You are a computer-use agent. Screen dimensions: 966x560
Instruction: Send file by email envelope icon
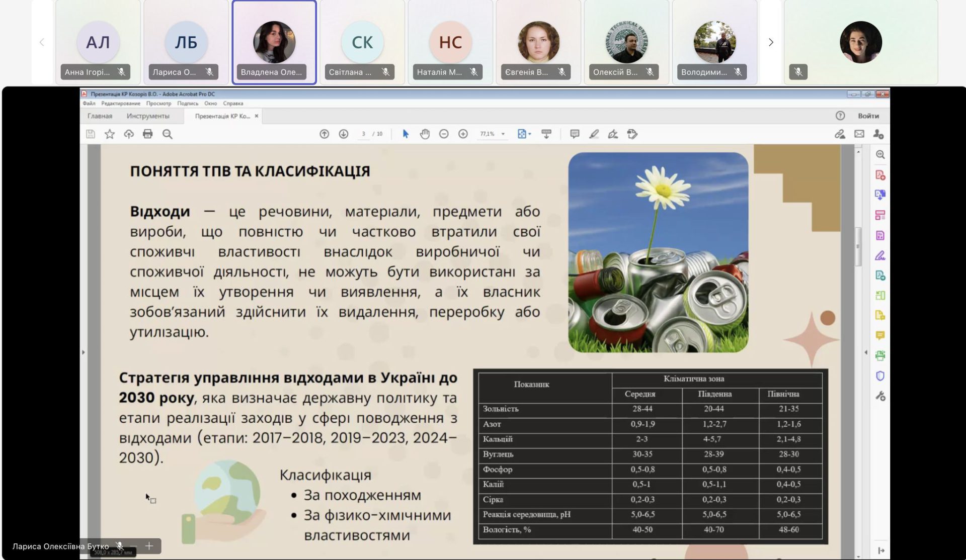coord(859,134)
